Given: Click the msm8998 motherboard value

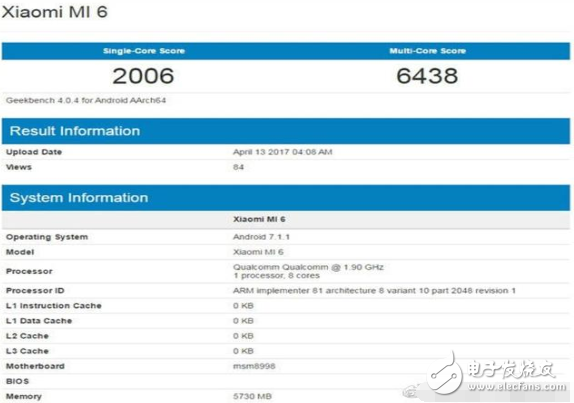Looking at the screenshot, I should click(254, 366).
